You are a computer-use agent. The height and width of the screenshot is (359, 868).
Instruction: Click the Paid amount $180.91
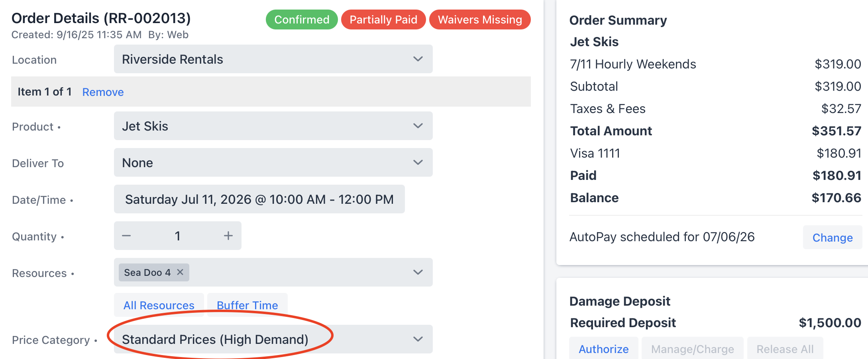(x=837, y=176)
